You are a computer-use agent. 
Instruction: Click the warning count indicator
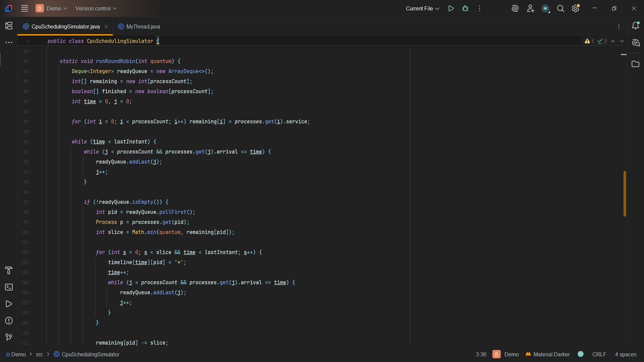click(x=589, y=41)
